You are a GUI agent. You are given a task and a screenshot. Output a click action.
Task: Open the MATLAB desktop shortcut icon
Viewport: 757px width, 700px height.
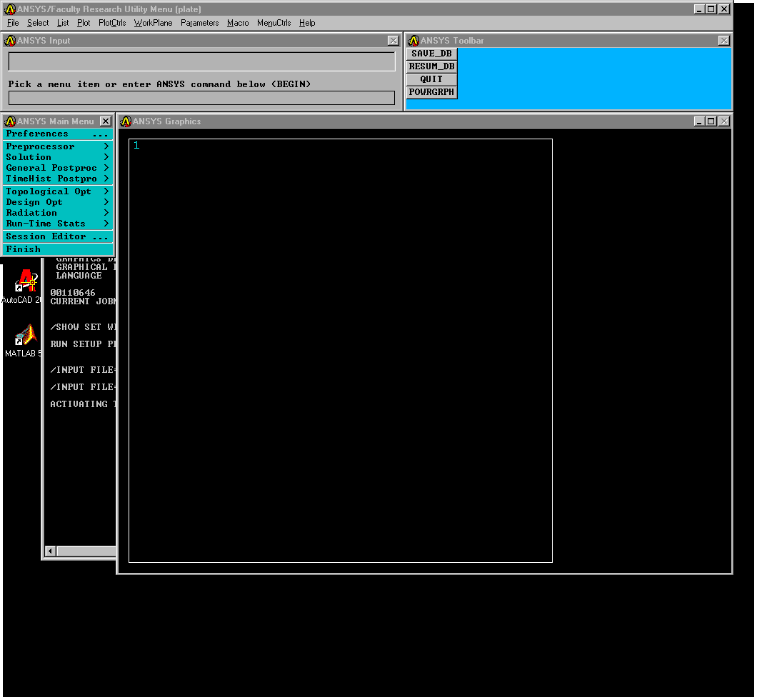point(26,335)
